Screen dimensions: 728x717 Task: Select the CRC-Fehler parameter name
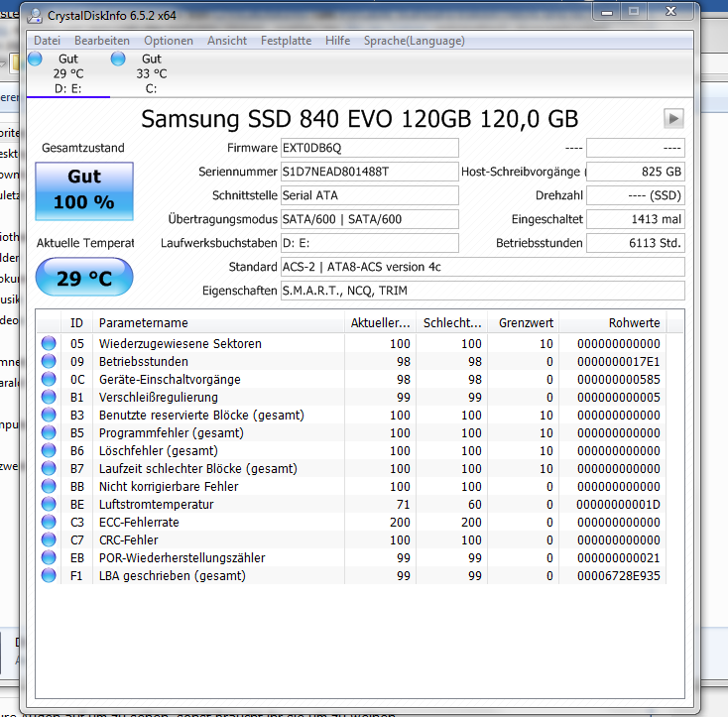pos(128,539)
